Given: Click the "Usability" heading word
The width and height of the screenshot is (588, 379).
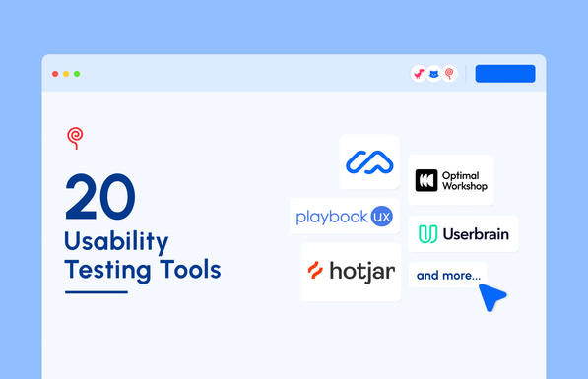Looking at the screenshot, I should point(116,242).
